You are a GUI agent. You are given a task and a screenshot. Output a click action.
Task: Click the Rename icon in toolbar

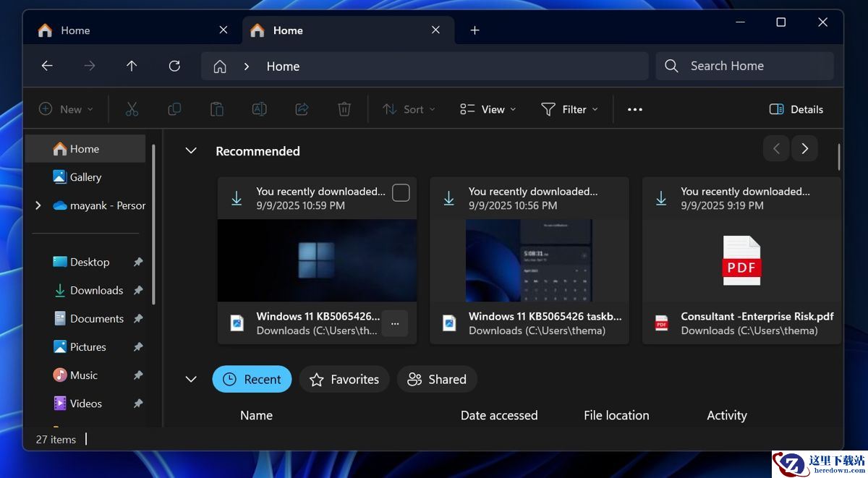coord(259,109)
